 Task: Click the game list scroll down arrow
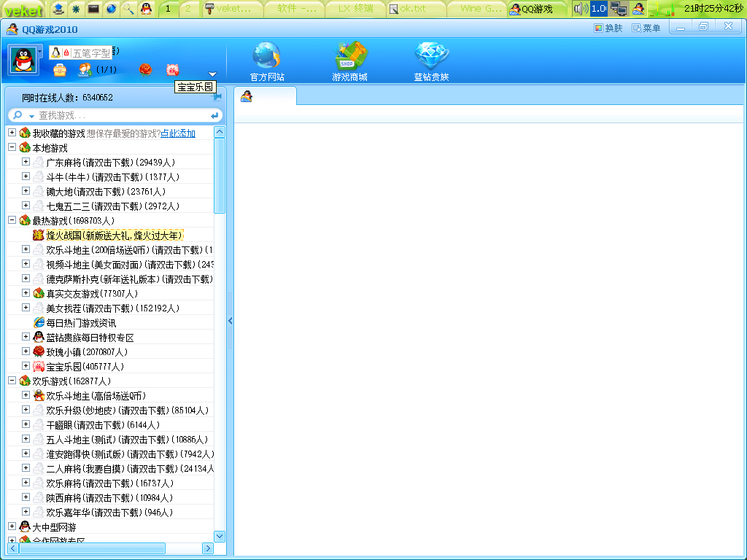[x=220, y=536]
